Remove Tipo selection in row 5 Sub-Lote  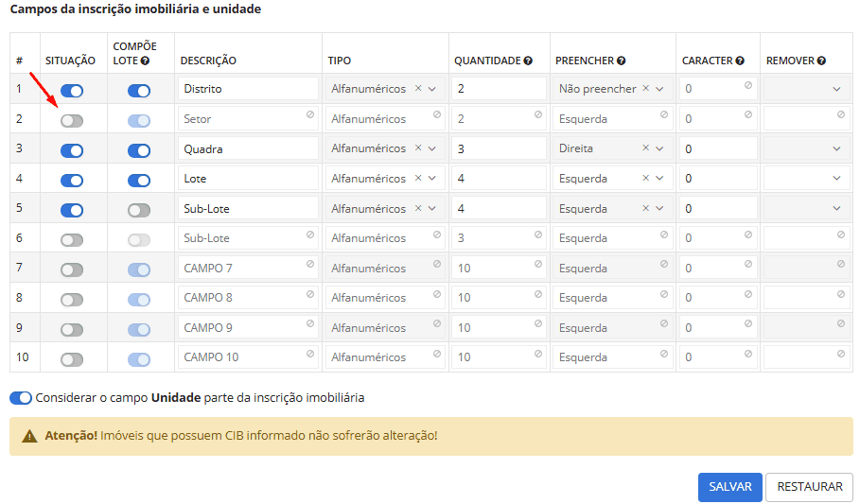coord(418,208)
